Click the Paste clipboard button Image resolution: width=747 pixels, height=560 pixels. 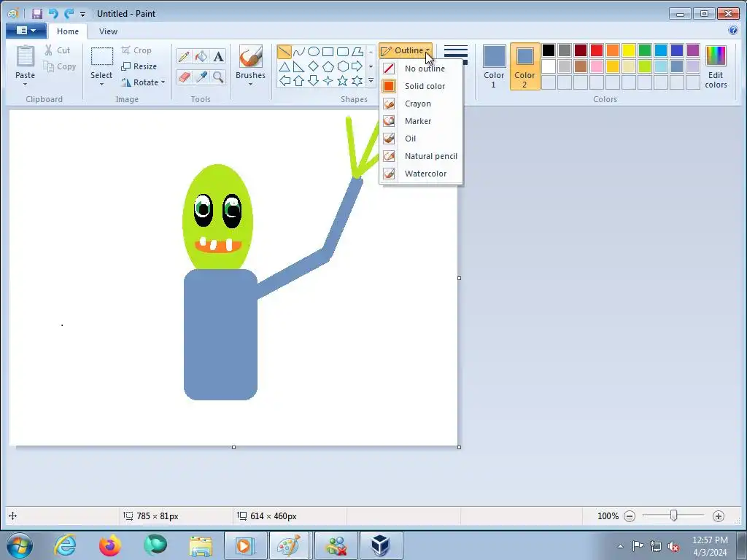[25, 62]
